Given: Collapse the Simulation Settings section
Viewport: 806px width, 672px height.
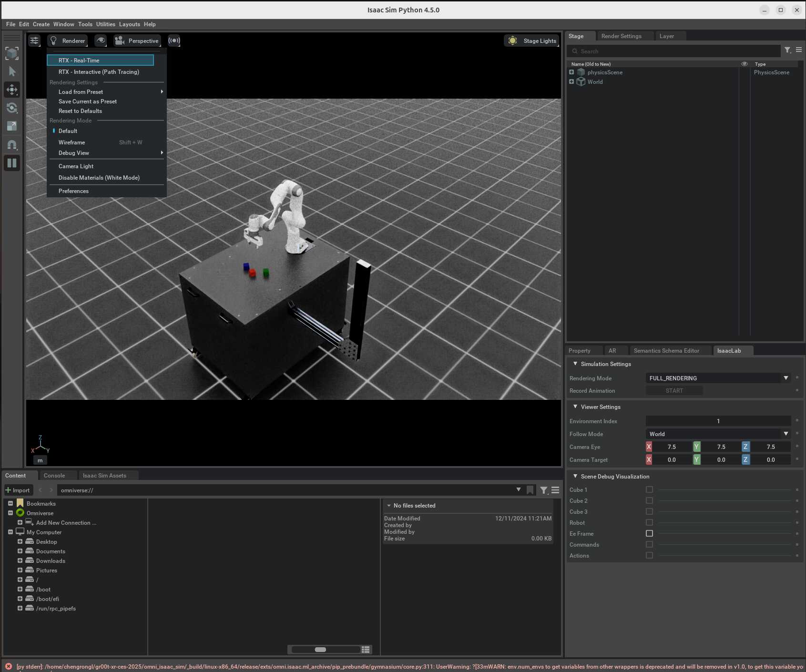Looking at the screenshot, I should [x=575, y=364].
